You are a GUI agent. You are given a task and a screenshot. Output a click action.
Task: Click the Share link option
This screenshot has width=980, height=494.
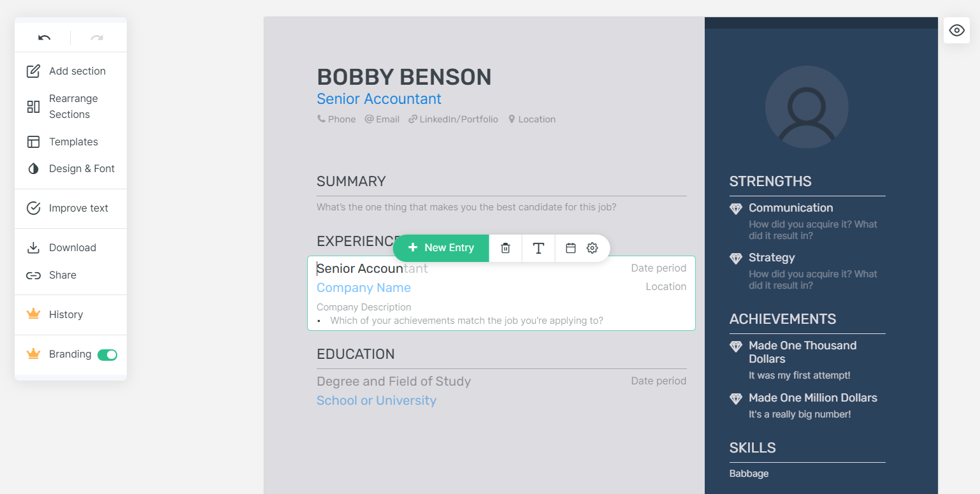pyautogui.click(x=66, y=275)
